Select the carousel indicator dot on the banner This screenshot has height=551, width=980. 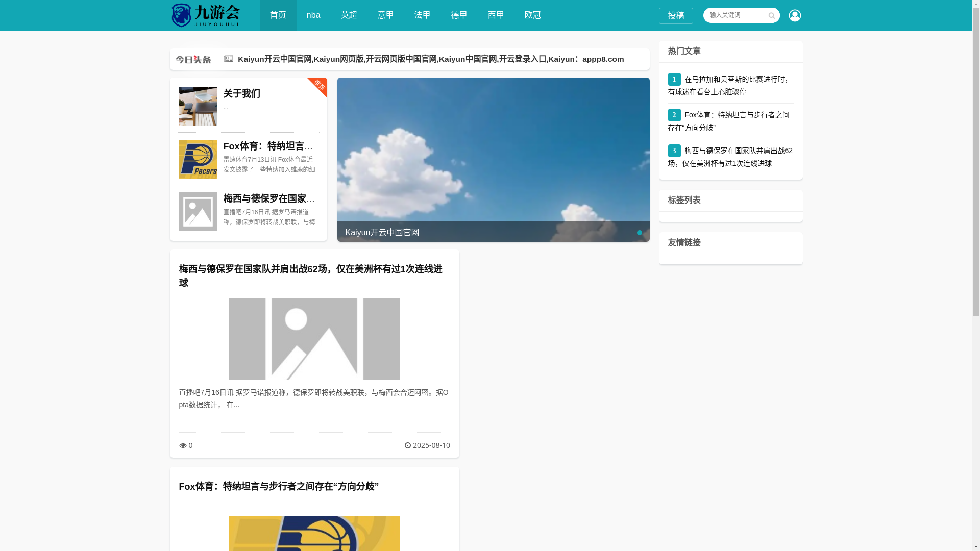(639, 233)
